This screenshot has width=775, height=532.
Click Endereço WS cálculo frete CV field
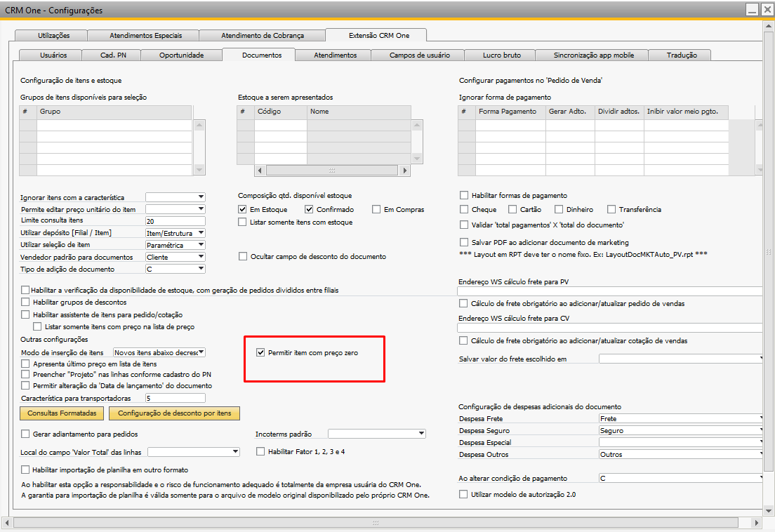pos(610,328)
